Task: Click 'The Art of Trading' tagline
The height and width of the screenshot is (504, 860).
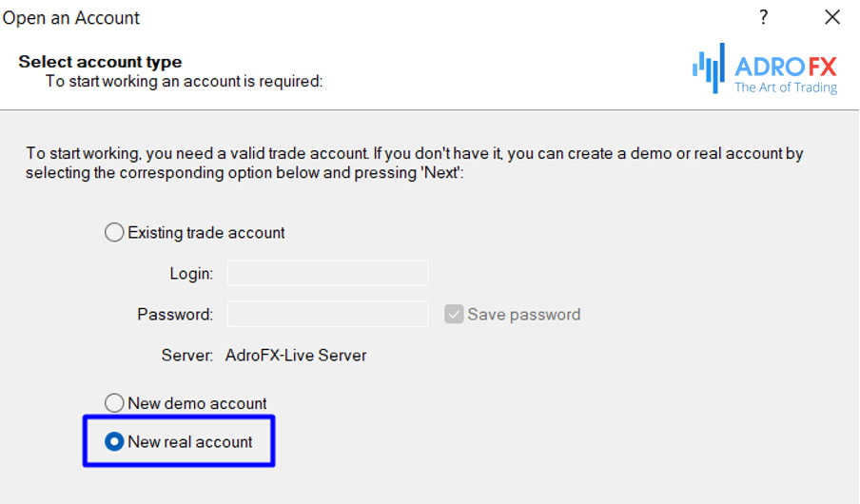Action: 786,87
